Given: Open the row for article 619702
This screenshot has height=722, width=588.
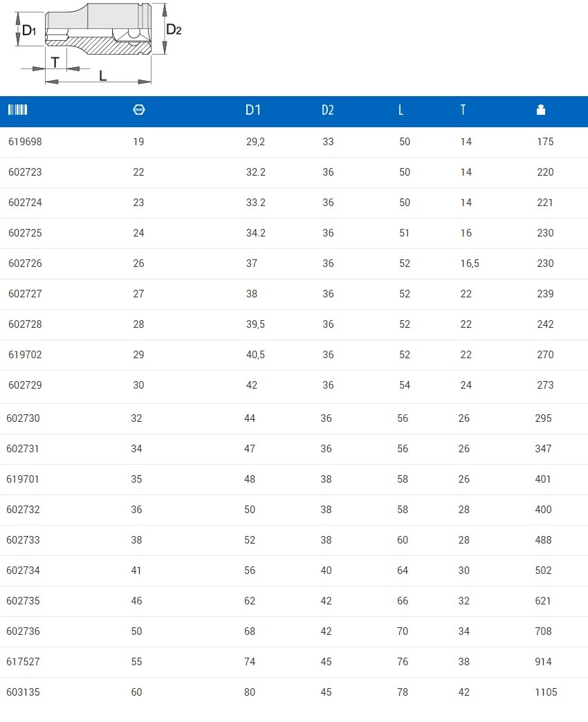Looking at the screenshot, I should (x=25, y=355).
